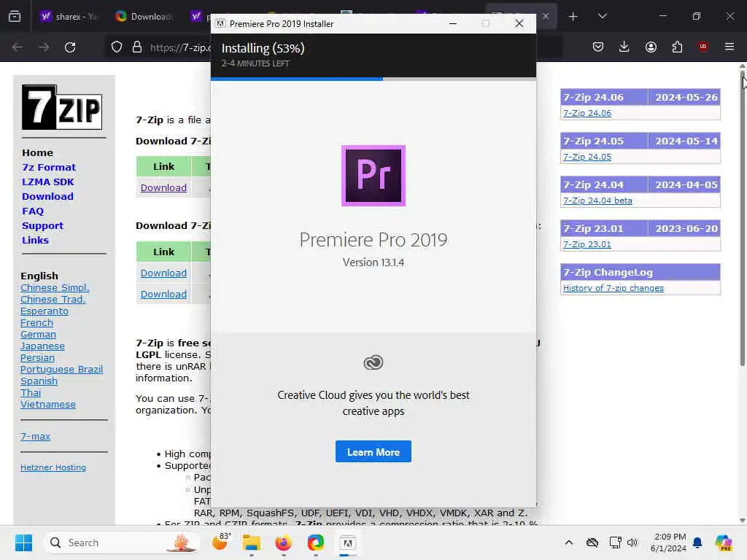
Task: Select Thai language link
Action: (x=31, y=393)
